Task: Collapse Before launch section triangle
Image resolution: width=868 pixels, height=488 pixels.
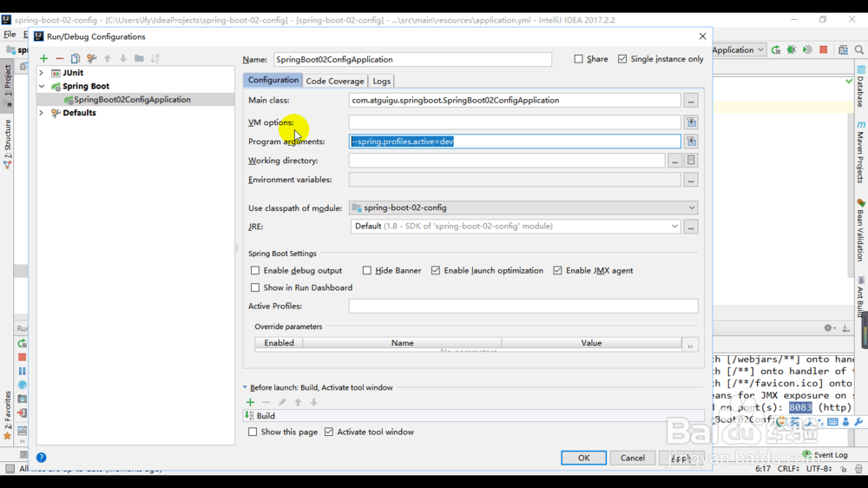Action: point(245,387)
